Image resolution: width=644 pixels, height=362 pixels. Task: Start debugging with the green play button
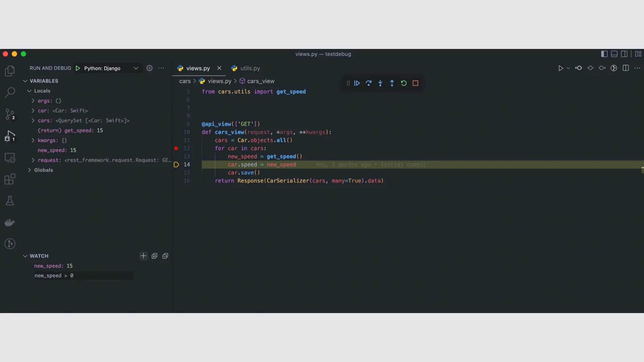point(78,68)
